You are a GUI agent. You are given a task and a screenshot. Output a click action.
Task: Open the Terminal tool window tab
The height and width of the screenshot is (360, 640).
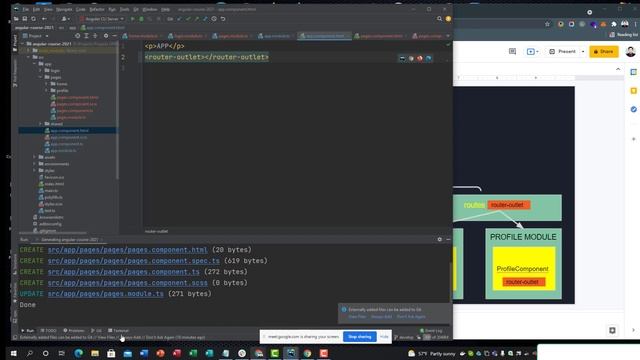[118, 331]
